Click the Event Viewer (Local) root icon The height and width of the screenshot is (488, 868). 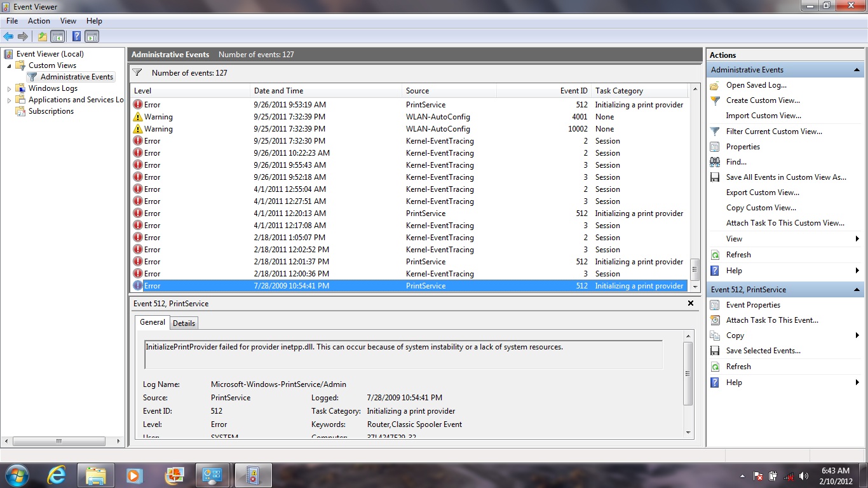8,54
